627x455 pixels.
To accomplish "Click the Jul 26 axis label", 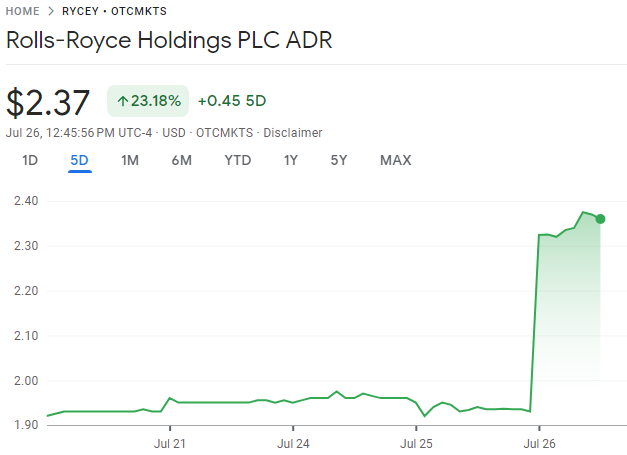I will 539,444.
